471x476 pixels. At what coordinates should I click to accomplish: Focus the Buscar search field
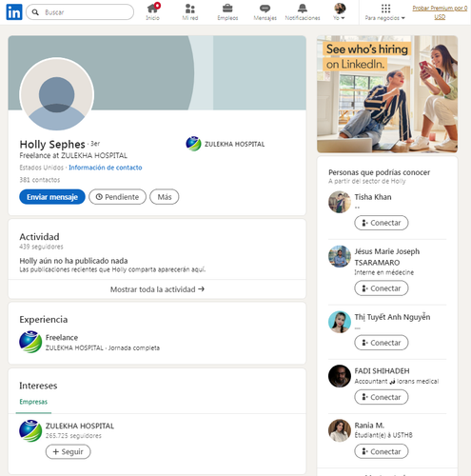tap(80, 12)
